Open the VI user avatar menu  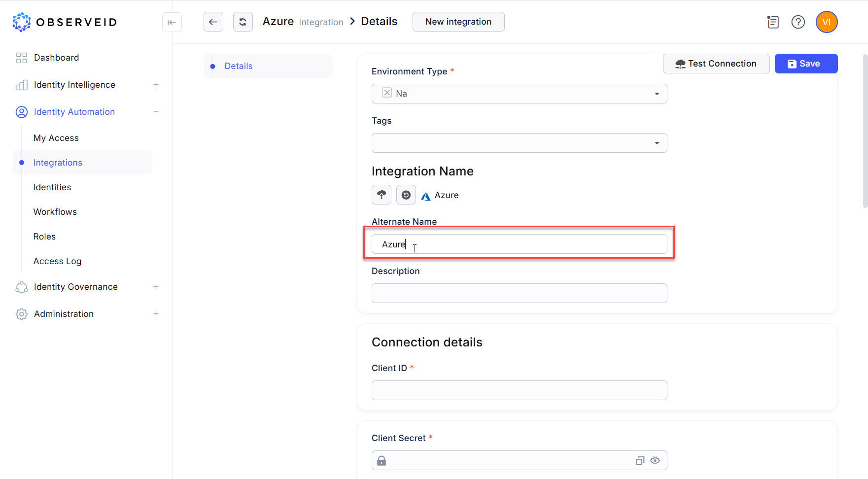[x=826, y=22]
